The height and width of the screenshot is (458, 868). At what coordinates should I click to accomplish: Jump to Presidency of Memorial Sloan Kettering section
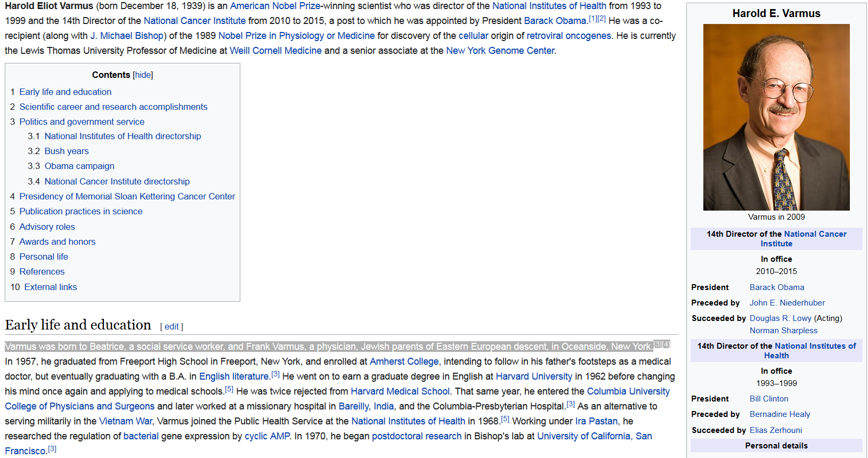coord(127,197)
